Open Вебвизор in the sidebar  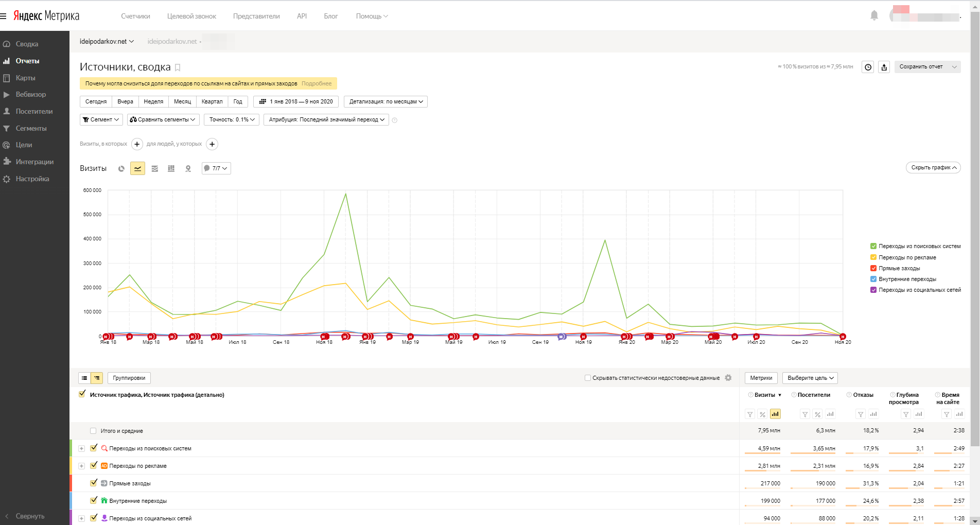pos(30,95)
